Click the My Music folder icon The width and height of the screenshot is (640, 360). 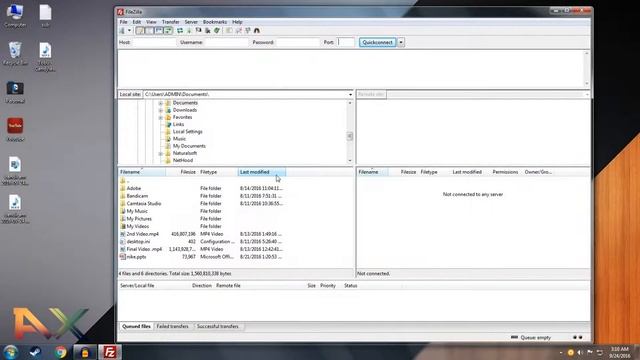[122, 211]
